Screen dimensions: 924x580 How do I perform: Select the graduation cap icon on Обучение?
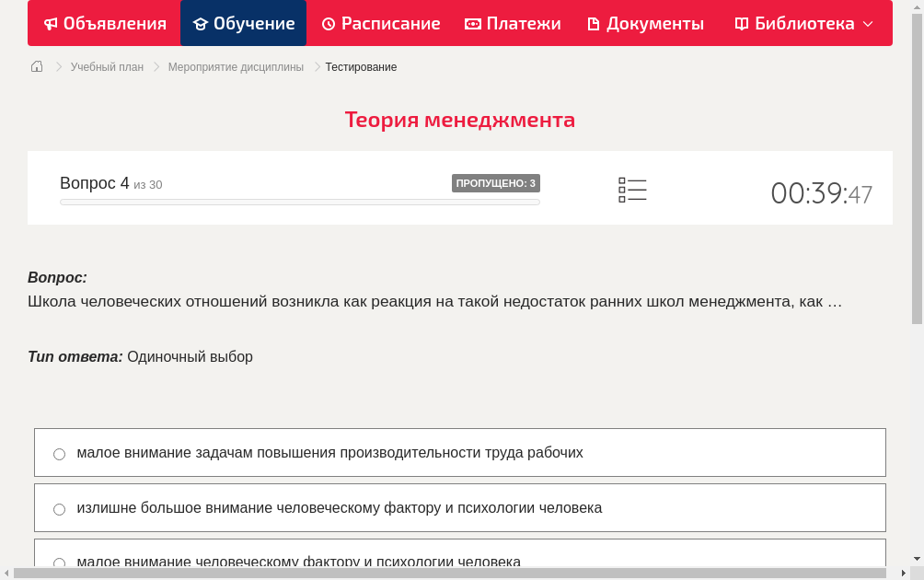coord(202,23)
